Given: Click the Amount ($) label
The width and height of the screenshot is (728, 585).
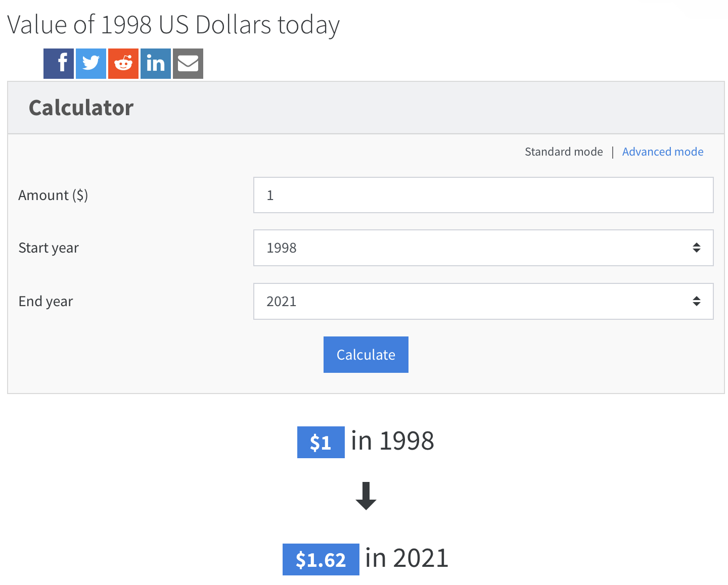Looking at the screenshot, I should coord(53,195).
